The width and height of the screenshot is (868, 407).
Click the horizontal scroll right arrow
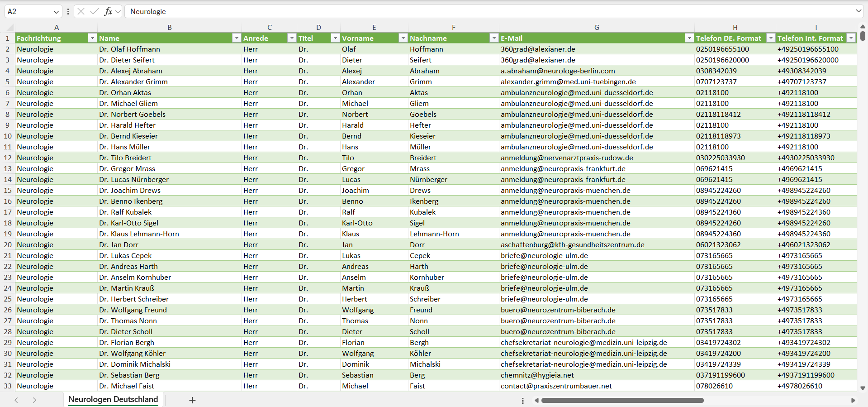[x=853, y=400]
